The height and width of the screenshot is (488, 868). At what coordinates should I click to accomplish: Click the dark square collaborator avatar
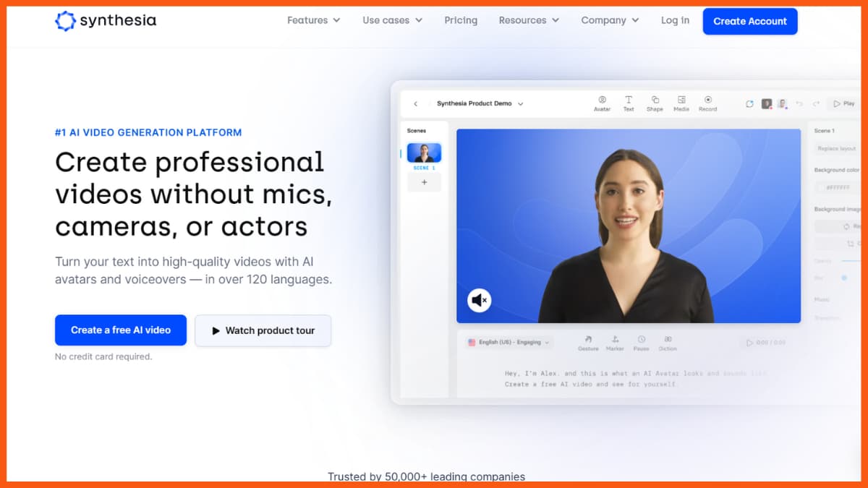tap(767, 104)
